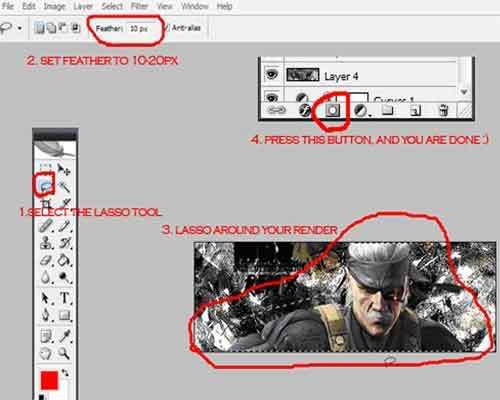Choose Subtract from selection mode
The image size is (500, 400).
[x=63, y=28]
